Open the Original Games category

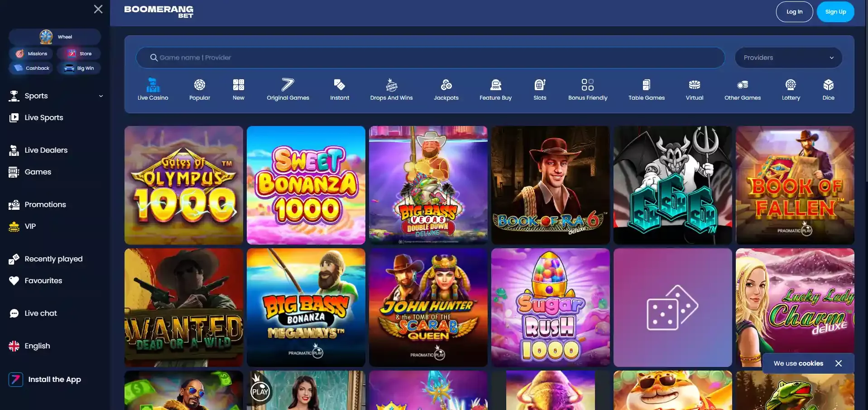pos(288,89)
